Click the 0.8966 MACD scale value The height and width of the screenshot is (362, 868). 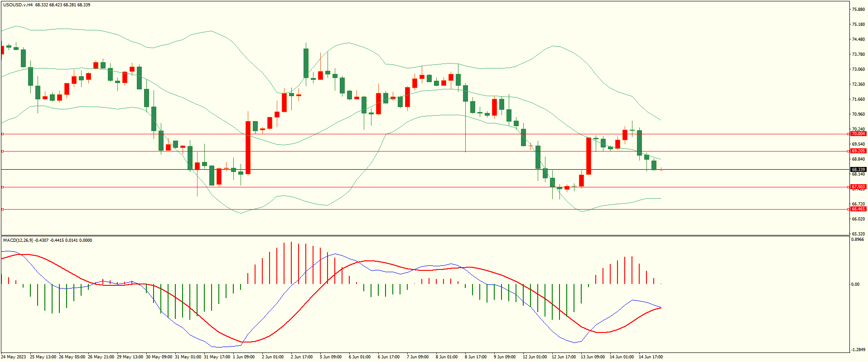(x=858, y=240)
